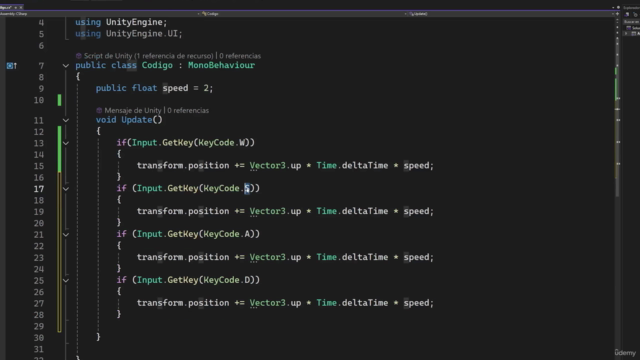Click the "speed" variable on line 9
This screenshot has height=360, width=640.
pos(175,88)
